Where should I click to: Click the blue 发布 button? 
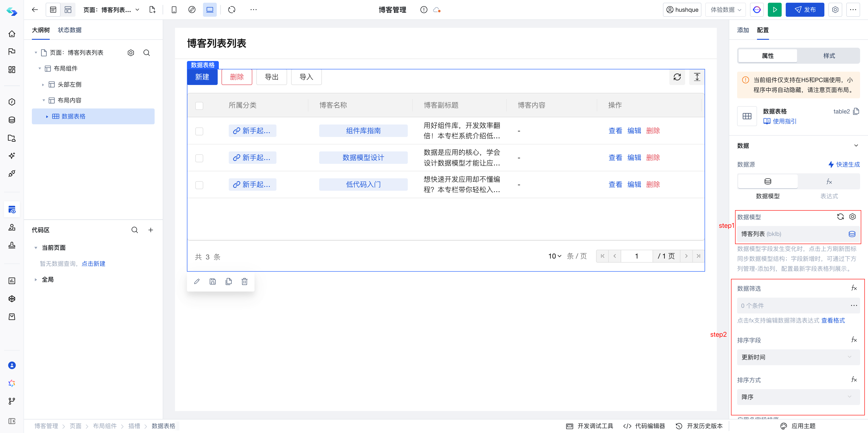tap(805, 10)
